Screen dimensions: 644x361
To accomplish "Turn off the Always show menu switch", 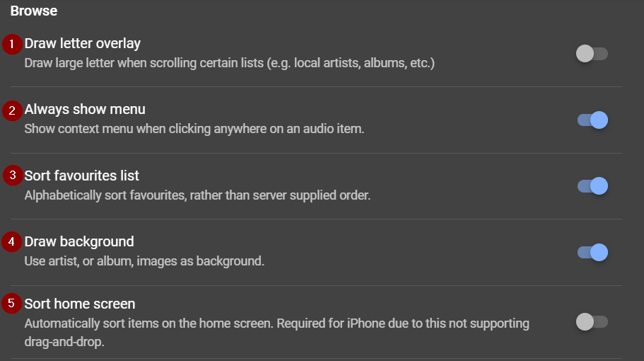I will (592, 120).
